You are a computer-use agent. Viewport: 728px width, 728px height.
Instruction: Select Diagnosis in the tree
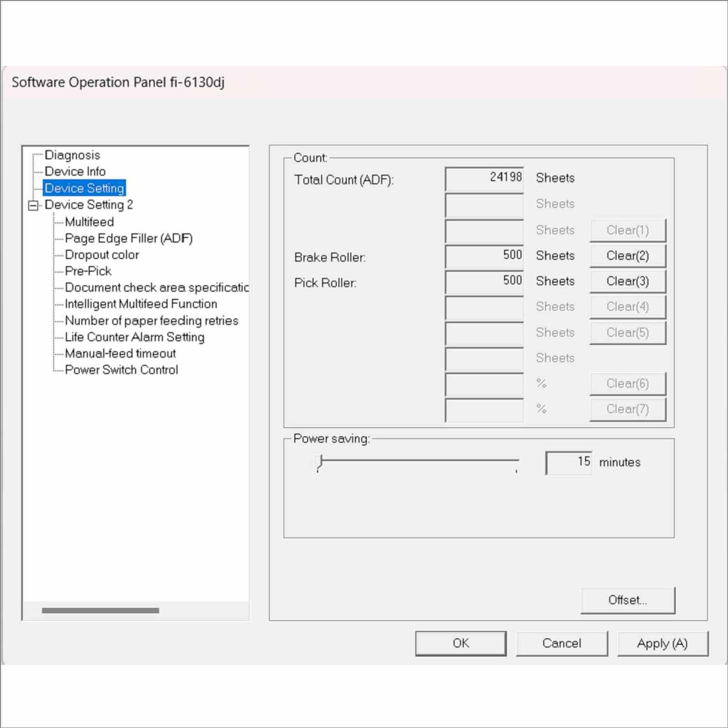pyautogui.click(x=72, y=155)
